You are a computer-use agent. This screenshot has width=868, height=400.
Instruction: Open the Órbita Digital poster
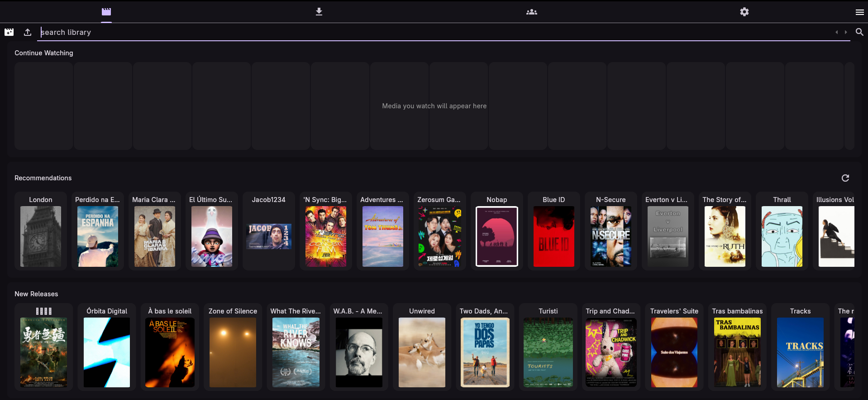tap(107, 352)
